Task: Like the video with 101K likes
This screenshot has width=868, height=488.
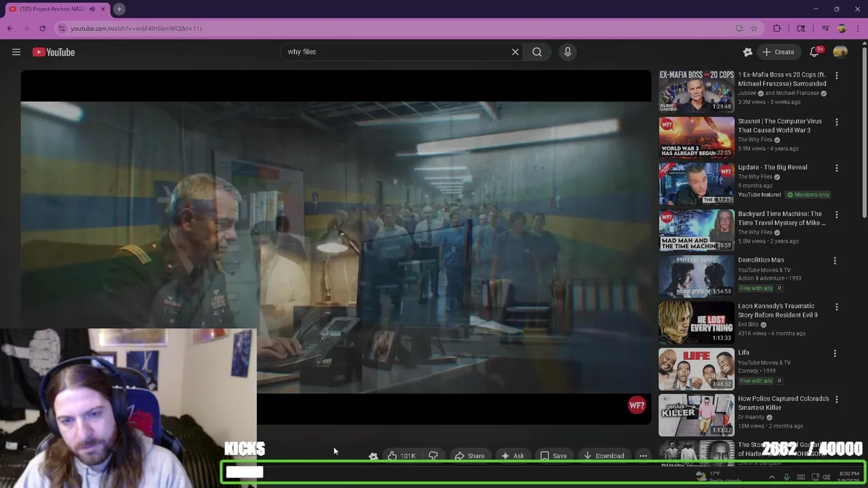Action: click(x=401, y=456)
